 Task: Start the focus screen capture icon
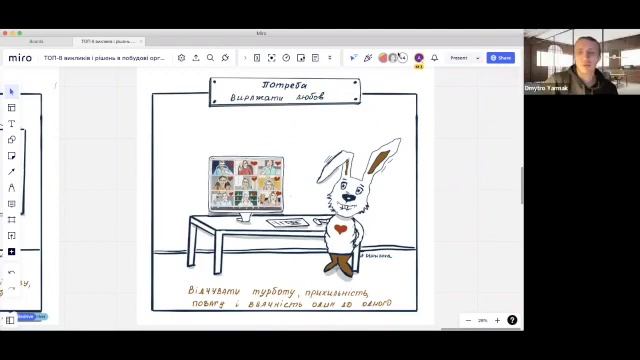tap(271, 58)
